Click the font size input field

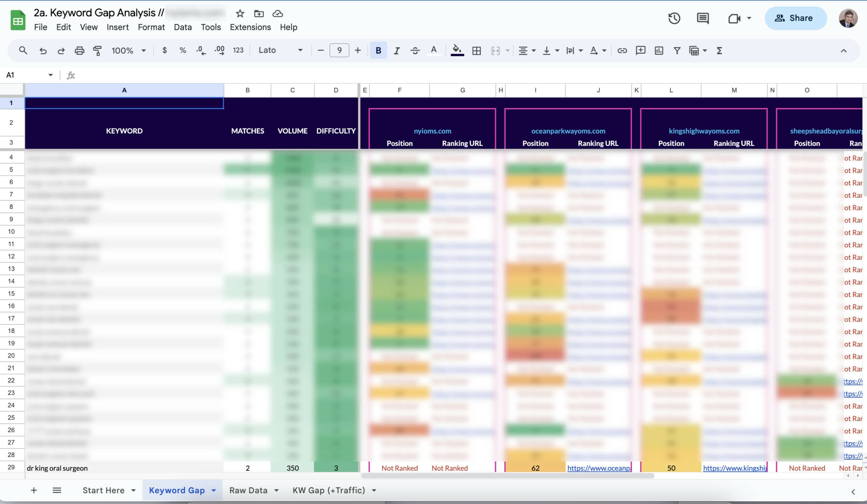(x=339, y=50)
